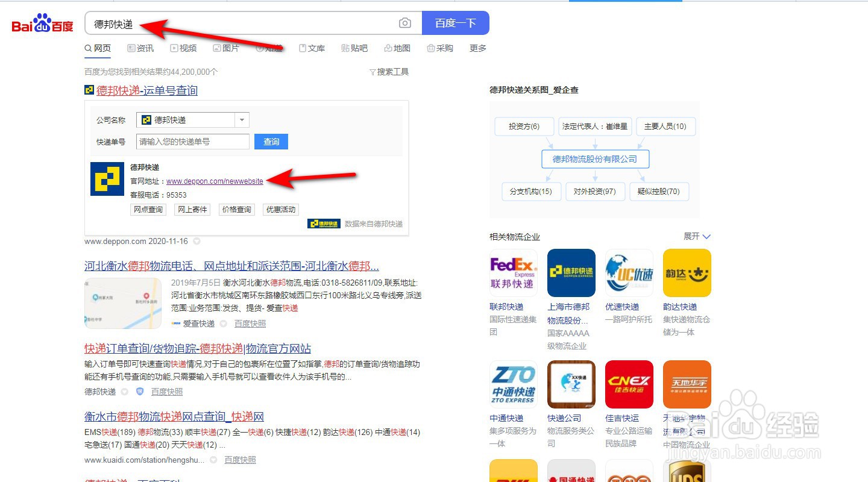Click the camera icon for image search
Image resolution: width=868 pixels, height=482 pixels.
[404, 22]
